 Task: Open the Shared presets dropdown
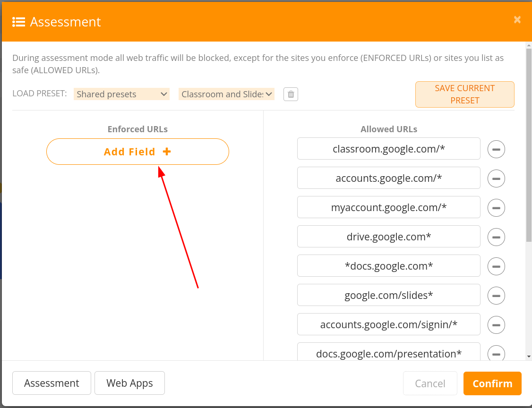click(x=121, y=94)
